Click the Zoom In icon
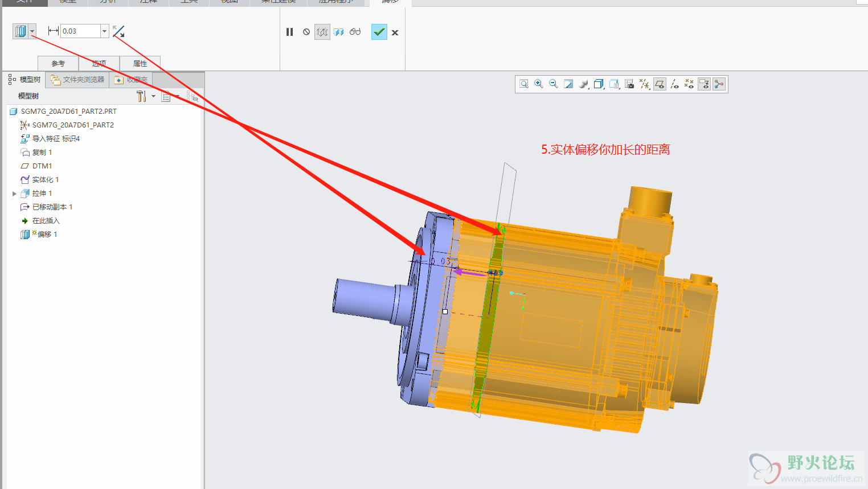Screen dimensions: 868x489 tap(539, 84)
